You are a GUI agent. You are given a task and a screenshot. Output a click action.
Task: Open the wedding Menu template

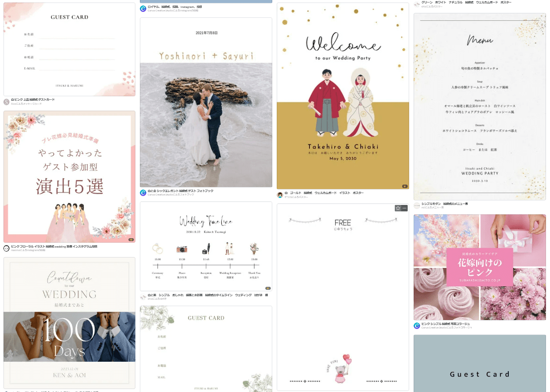pos(480,107)
